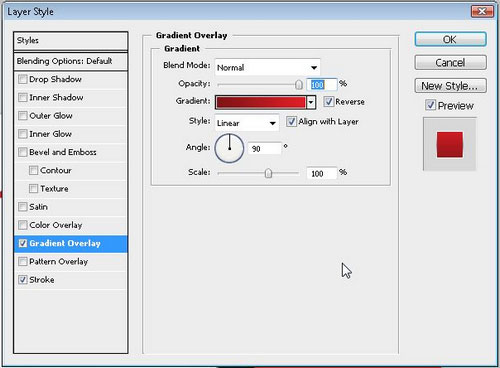
Task: Select the Satin label row
Action: coord(38,207)
